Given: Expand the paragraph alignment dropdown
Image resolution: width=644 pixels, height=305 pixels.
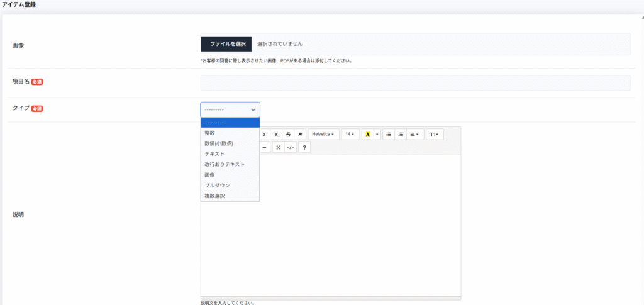Looking at the screenshot, I should (x=414, y=135).
